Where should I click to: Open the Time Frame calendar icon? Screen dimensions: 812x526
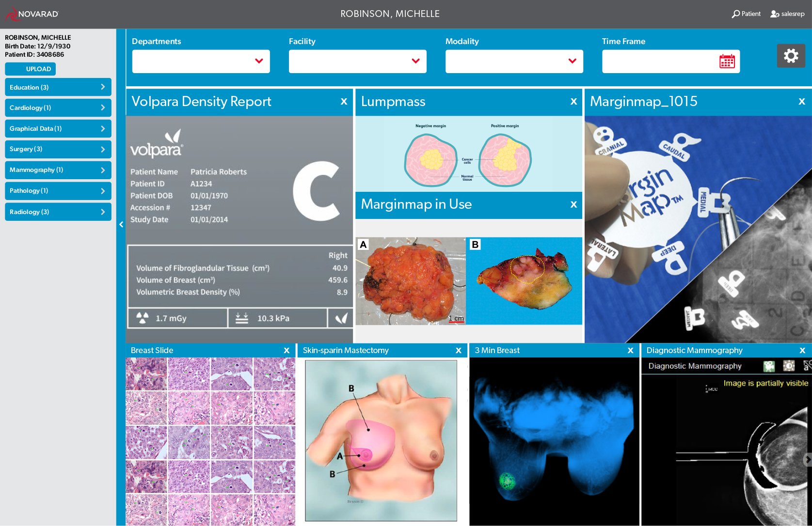(727, 62)
